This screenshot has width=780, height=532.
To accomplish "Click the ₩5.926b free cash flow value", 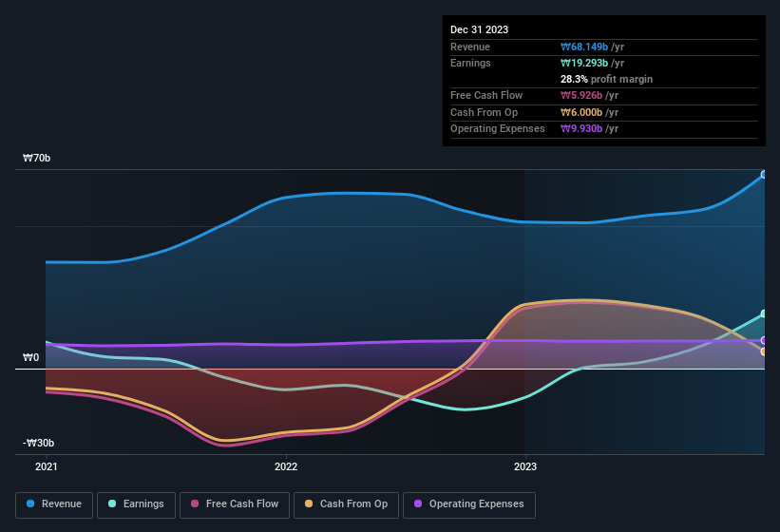I will coord(581,95).
